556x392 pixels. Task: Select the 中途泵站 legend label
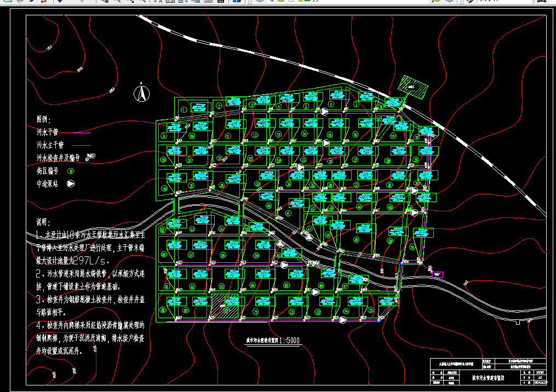47,183
